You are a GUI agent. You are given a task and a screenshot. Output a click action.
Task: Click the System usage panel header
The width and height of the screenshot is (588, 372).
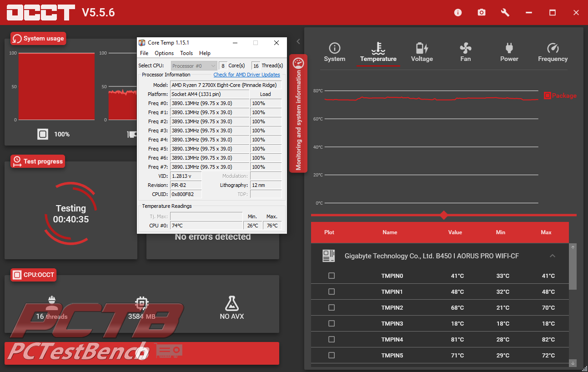39,39
